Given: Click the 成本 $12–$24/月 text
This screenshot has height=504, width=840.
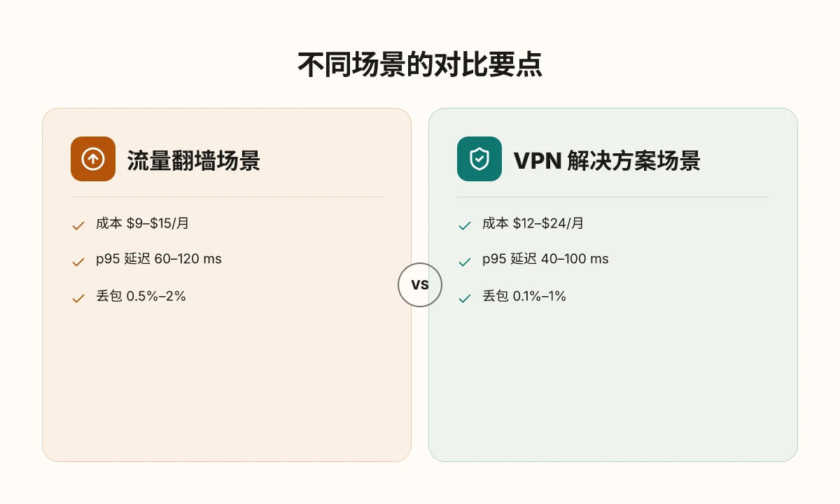Looking at the screenshot, I should click(x=533, y=223).
